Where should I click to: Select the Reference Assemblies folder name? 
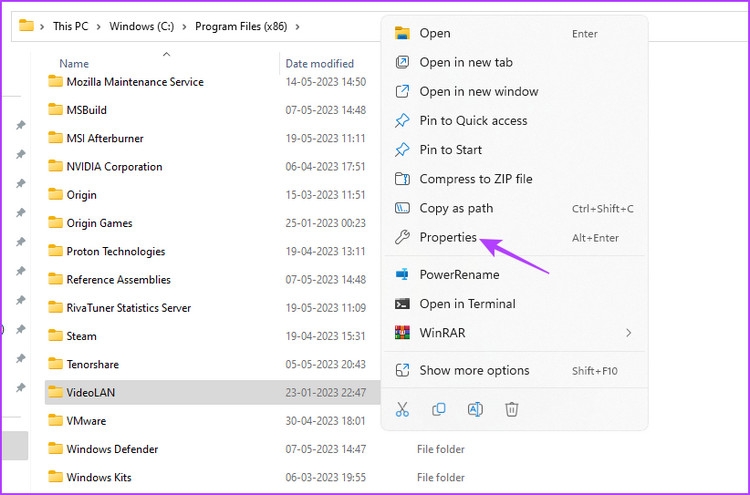click(x=118, y=279)
